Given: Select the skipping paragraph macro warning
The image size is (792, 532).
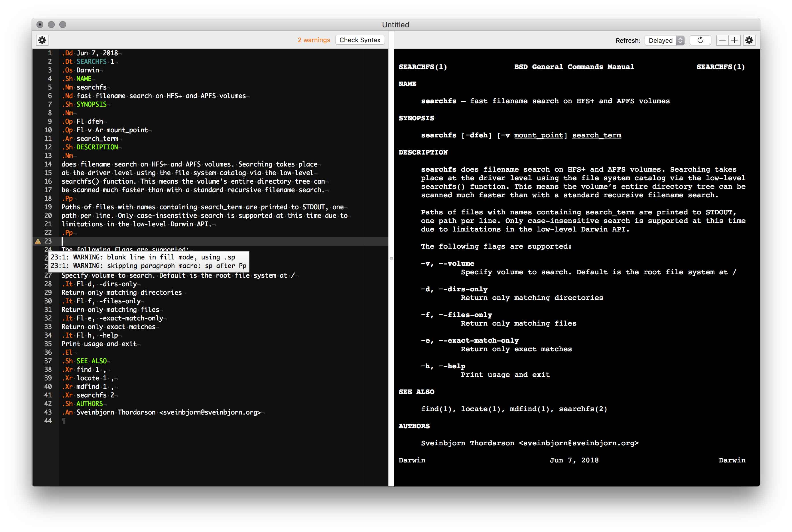Looking at the screenshot, I should (x=149, y=266).
